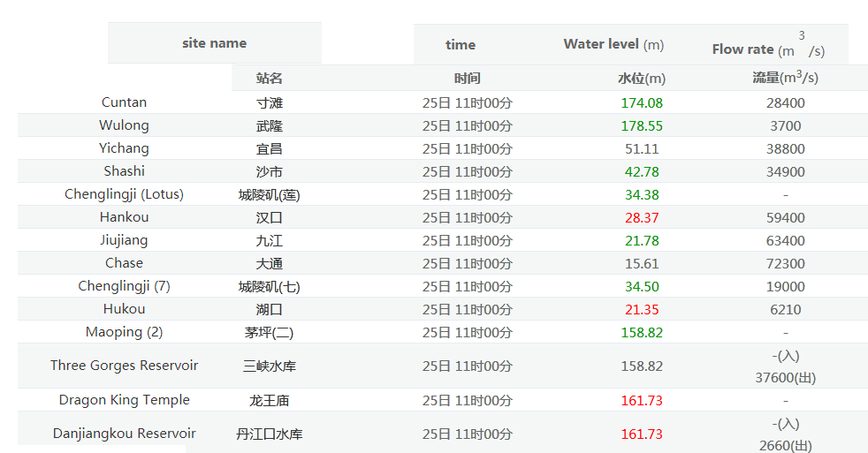The height and width of the screenshot is (453, 868).
Task: Click Dragon King Temple water level 161.73
Action: coord(642,400)
